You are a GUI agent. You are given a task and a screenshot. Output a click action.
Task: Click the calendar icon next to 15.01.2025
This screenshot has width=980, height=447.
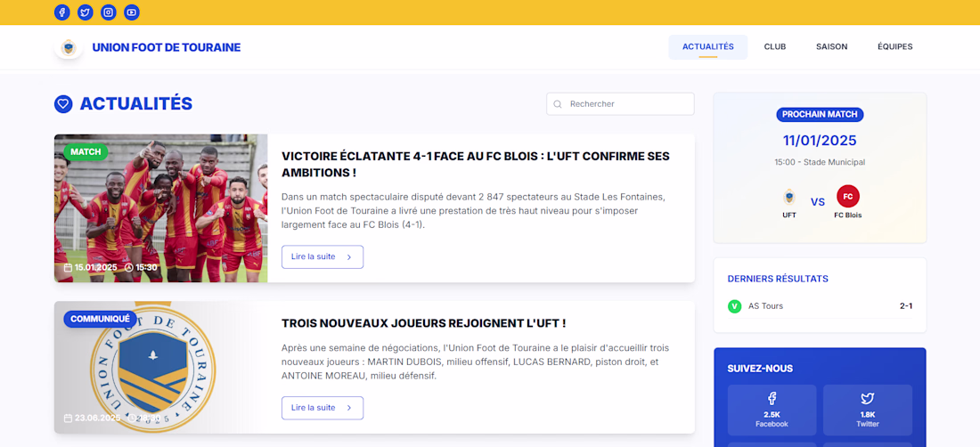point(68,268)
